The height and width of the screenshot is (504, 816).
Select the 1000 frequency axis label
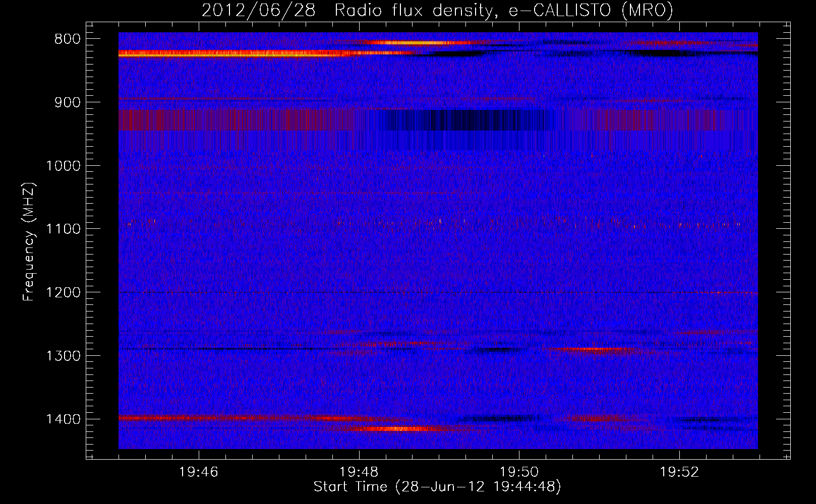click(x=63, y=166)
